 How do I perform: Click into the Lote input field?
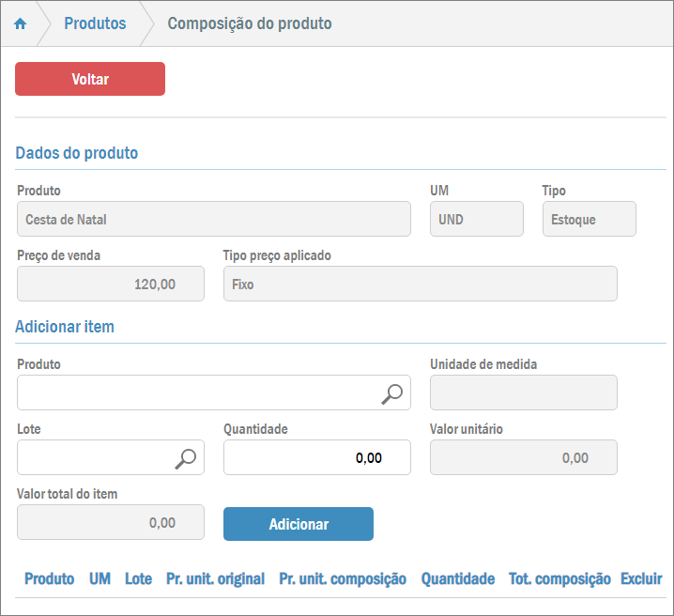[x=94, y=457]
